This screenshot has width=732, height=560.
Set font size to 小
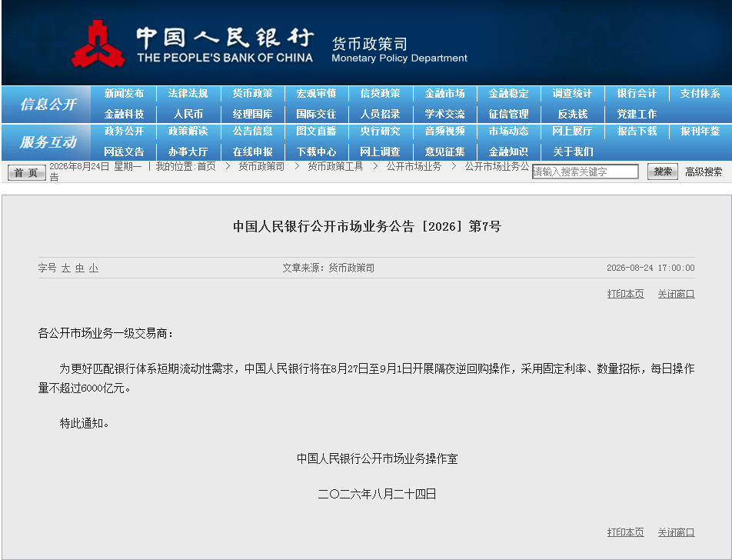[x=94, y=268]
